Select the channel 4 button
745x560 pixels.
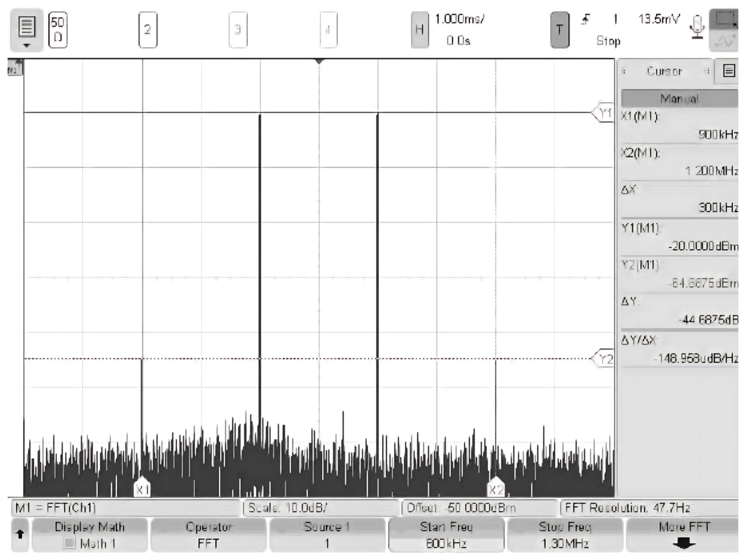click(328, 30)
